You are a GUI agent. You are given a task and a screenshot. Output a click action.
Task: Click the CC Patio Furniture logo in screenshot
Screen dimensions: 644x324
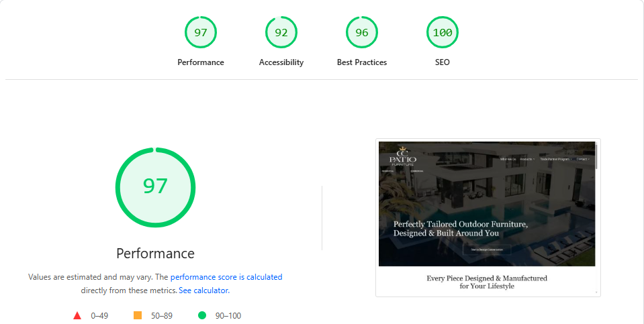coord(403,156)
